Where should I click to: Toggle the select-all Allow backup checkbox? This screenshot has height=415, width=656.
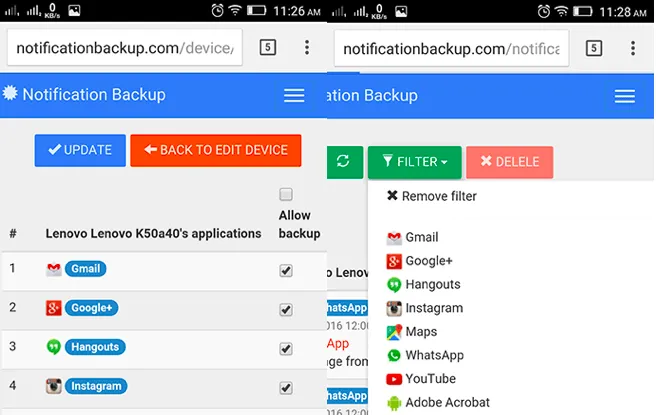point(286,194)
